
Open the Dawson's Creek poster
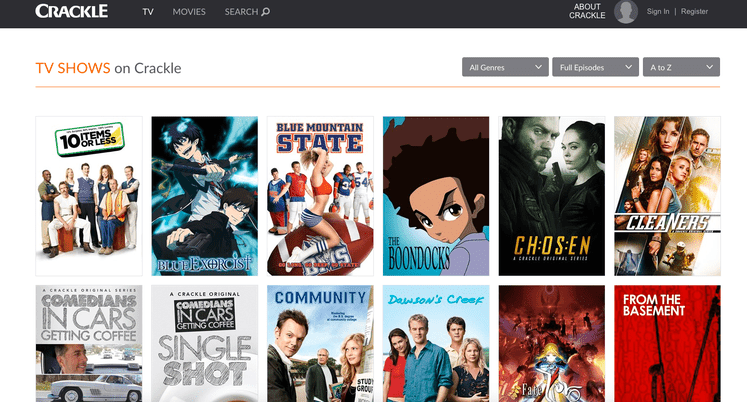(x=436, y=343)
